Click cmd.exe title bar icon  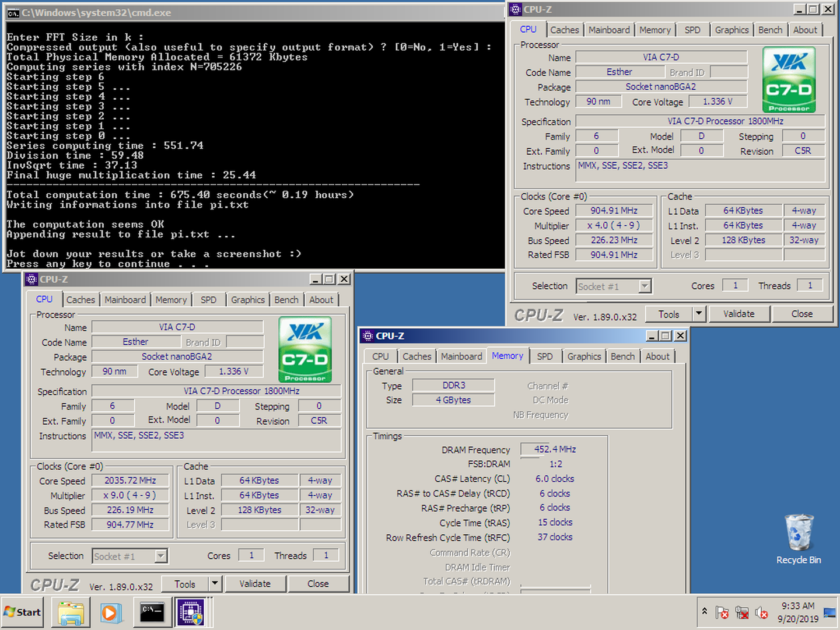point(13,12)
